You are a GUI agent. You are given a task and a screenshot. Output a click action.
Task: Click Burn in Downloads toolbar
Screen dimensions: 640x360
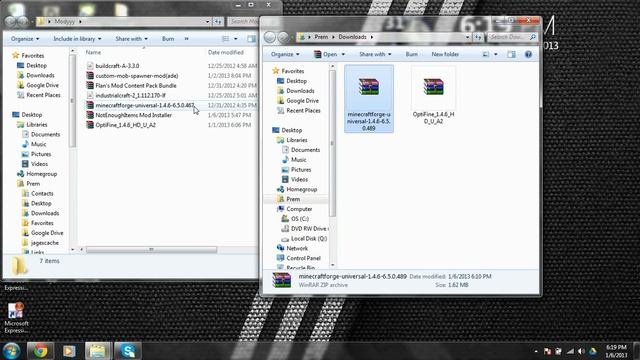coord(411,54)
